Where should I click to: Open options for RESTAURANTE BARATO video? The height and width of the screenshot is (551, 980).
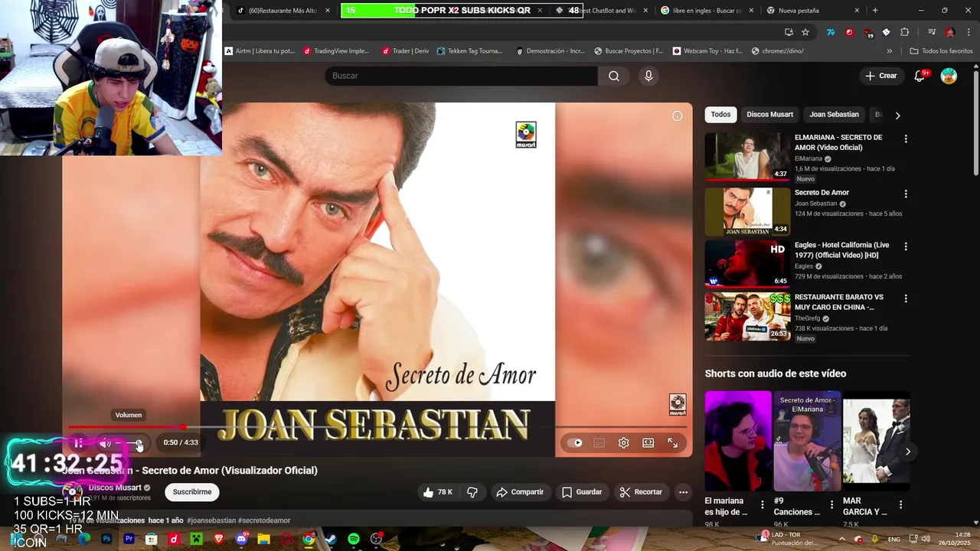pos(906,298)
